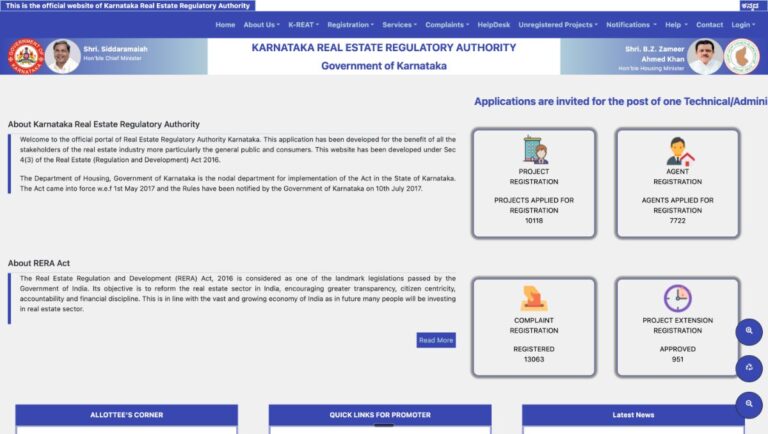
Task: Expand the Complaints dropdown menu
Action: 447,24
